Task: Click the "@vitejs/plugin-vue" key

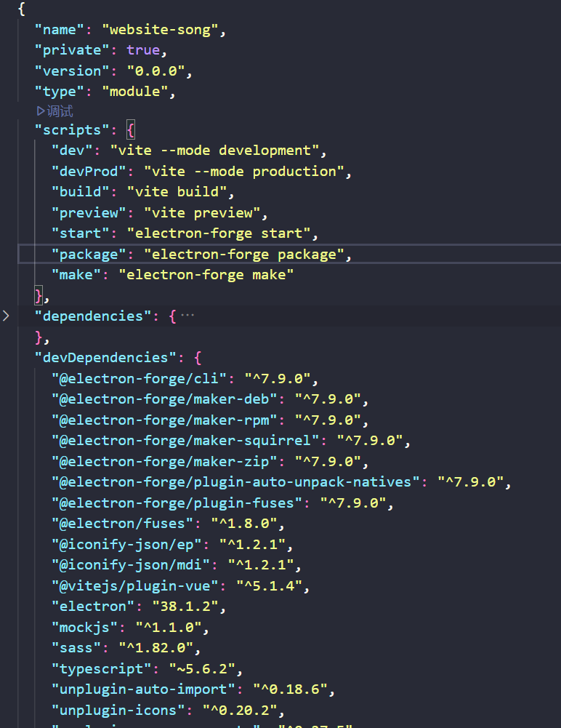Action: point(135,586)
